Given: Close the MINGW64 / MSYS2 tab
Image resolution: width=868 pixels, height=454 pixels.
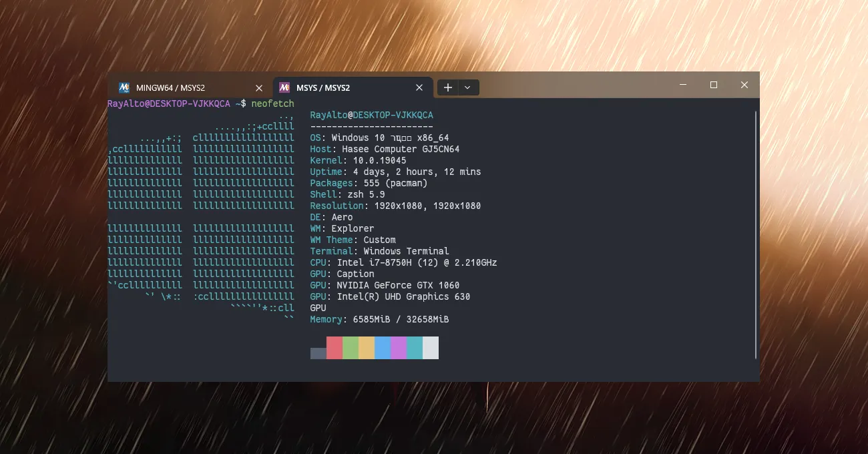Looking at the screenshot, I should pos(258,87).
